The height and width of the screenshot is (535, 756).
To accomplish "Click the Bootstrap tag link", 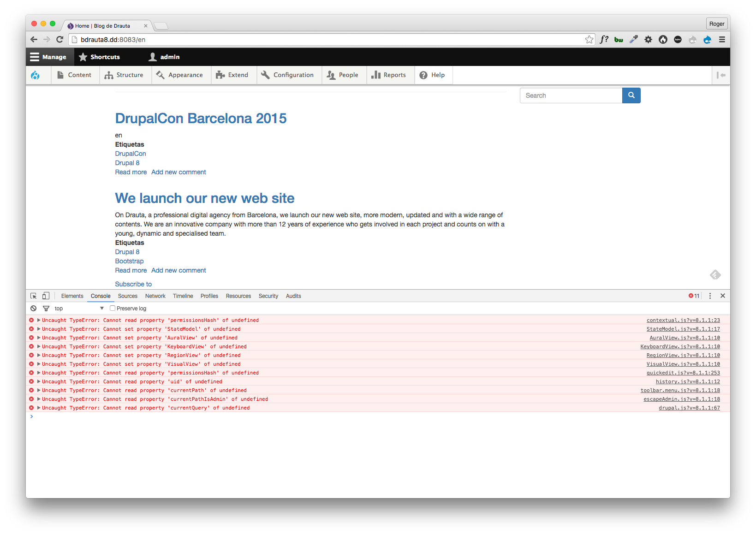I will coord(129,261).
